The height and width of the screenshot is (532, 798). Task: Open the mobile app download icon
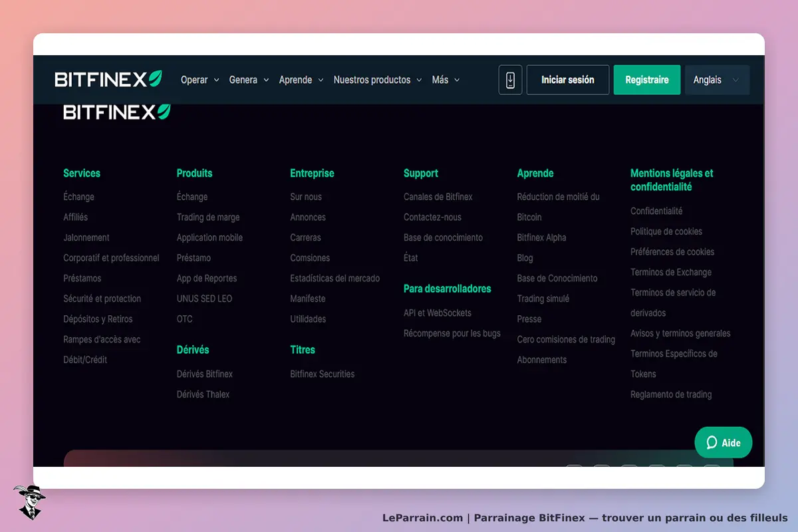coord(510,80)
